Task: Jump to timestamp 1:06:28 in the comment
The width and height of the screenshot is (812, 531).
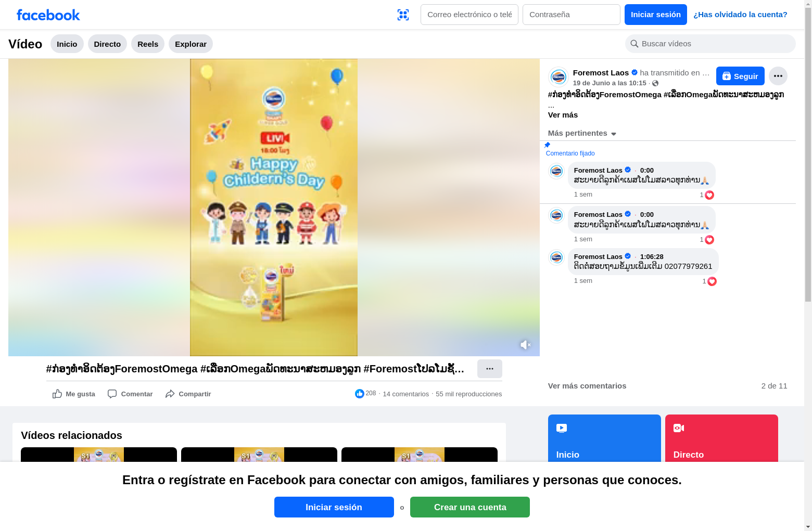Action: 652,257
